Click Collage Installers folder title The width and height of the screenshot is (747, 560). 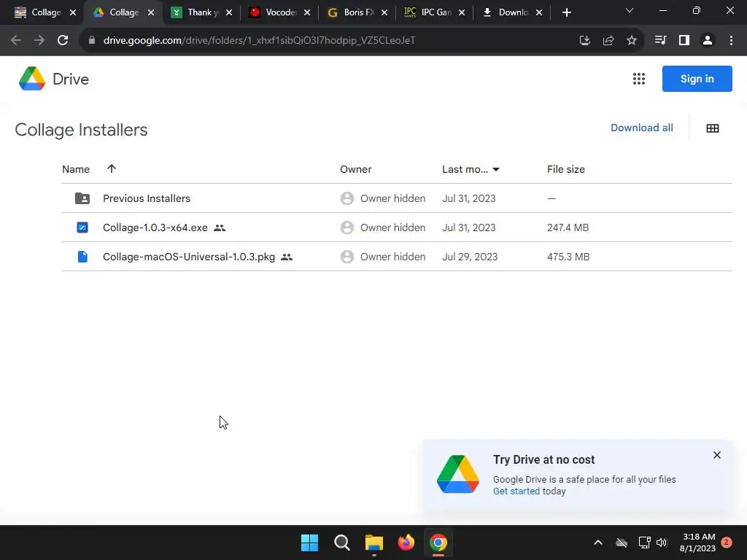[81, 130]
